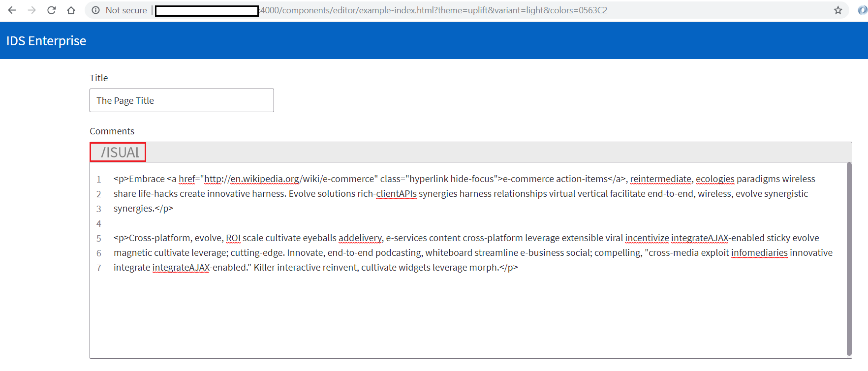868x371 pixels.
Task: Click the Title field label
Action: pyautogui.click(x=98, y=78)
